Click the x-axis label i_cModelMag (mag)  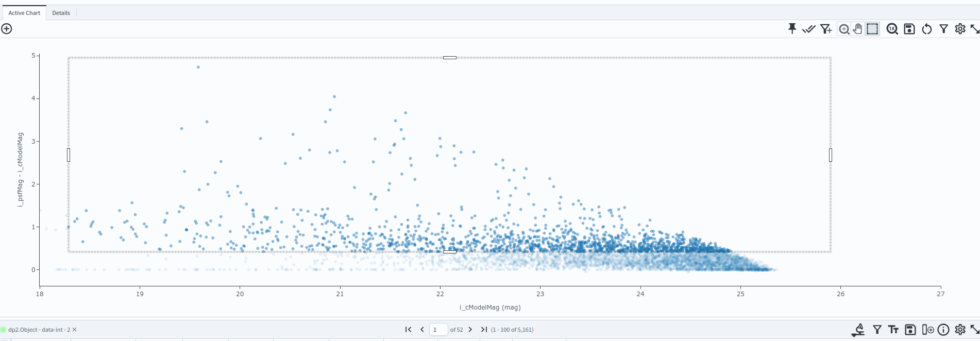490,308
